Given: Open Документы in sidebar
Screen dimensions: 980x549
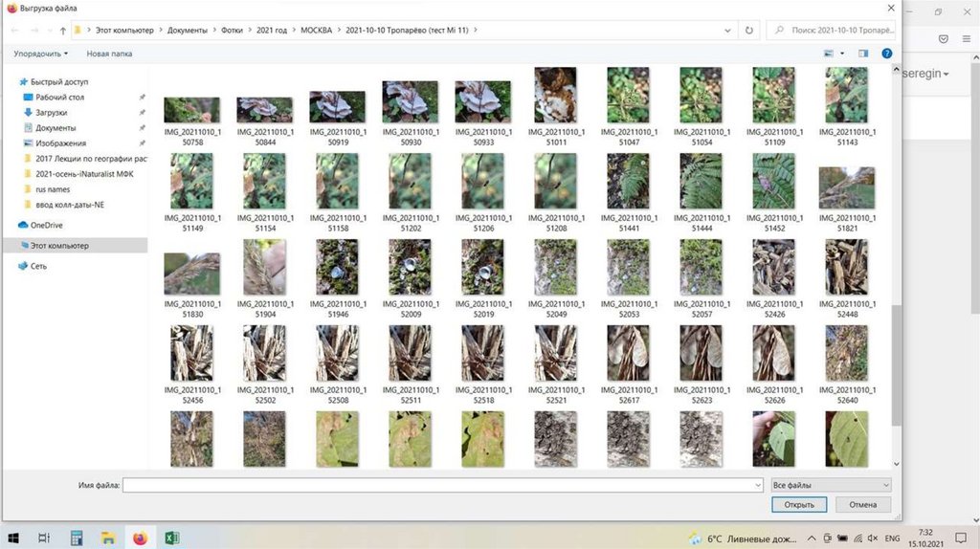Looking at the screenshot, I should click(x=56, y=128).
